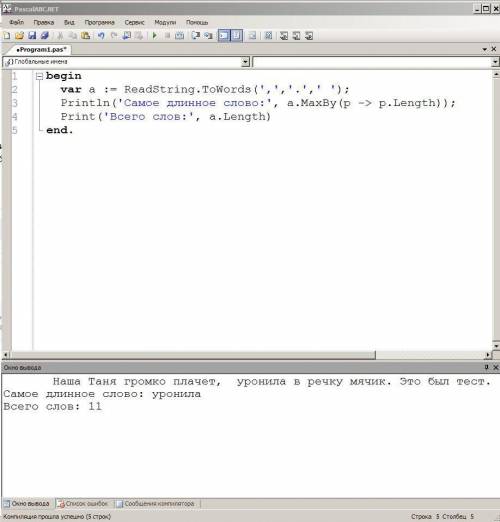Switch to Сообщения компилятора tab
The width and height of the screenshot is (500, 522).
coord(156,503)
